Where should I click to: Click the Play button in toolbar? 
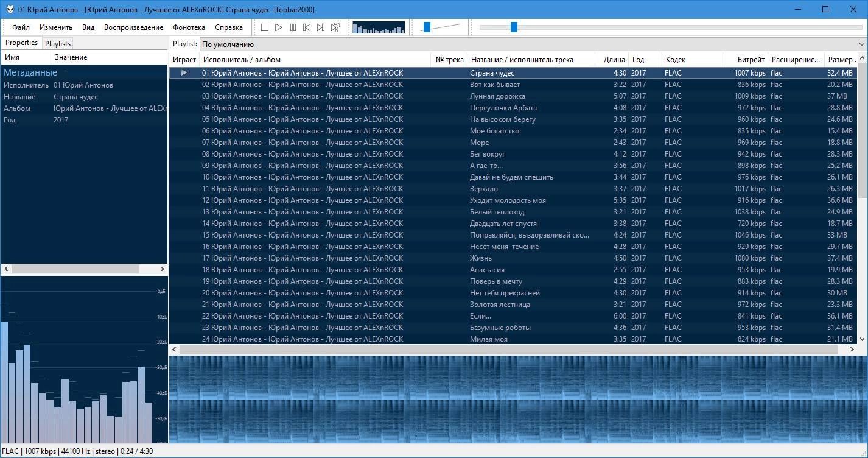coord(279,27)
